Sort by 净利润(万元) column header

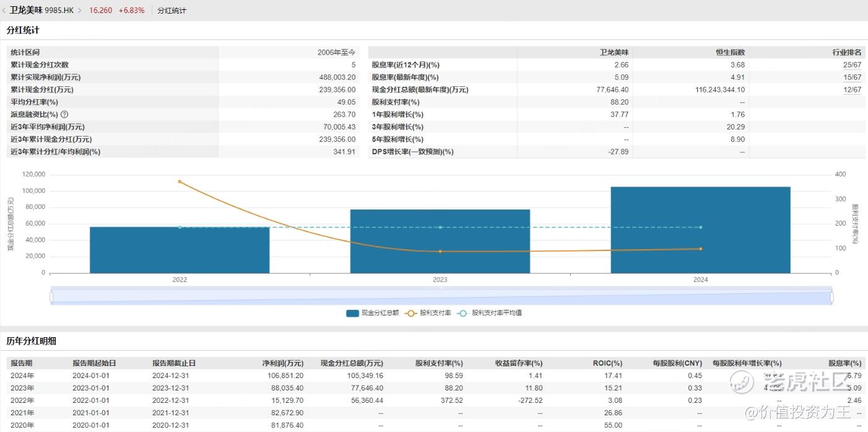coord(283,363)
